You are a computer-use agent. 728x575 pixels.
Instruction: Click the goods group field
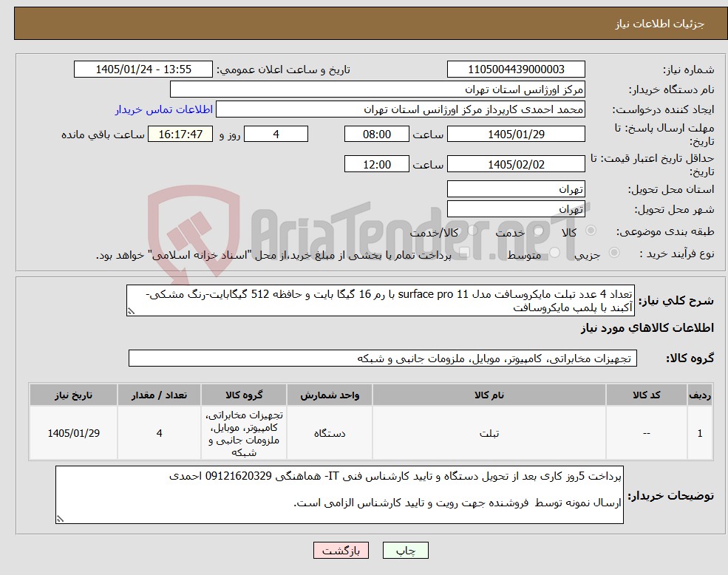[383, 358]
